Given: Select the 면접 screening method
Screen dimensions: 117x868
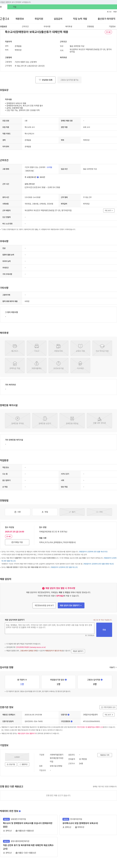Looking at the screenshot, I should 45,512.
